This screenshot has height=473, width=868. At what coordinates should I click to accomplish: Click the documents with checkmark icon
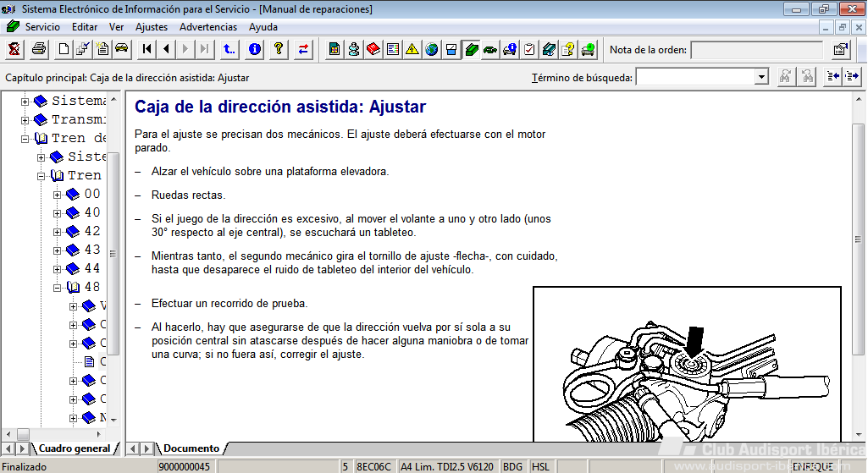(x=83, y=50)
